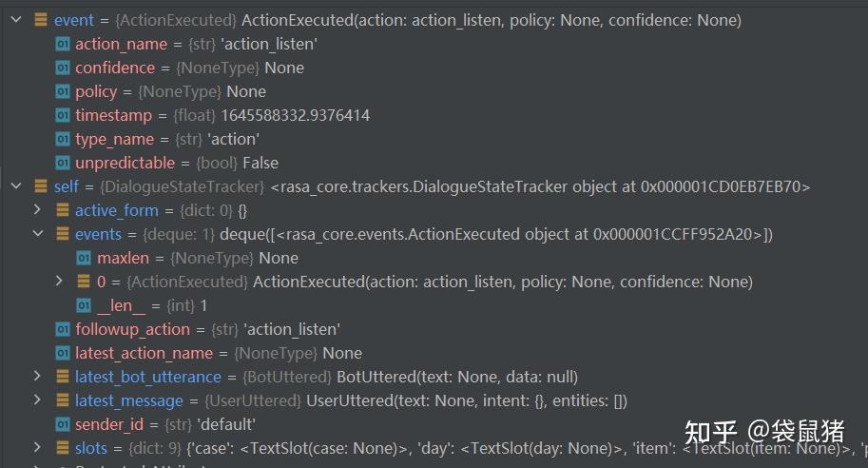Collapse the events deque node
868x468 pixels.
(37, 234)
